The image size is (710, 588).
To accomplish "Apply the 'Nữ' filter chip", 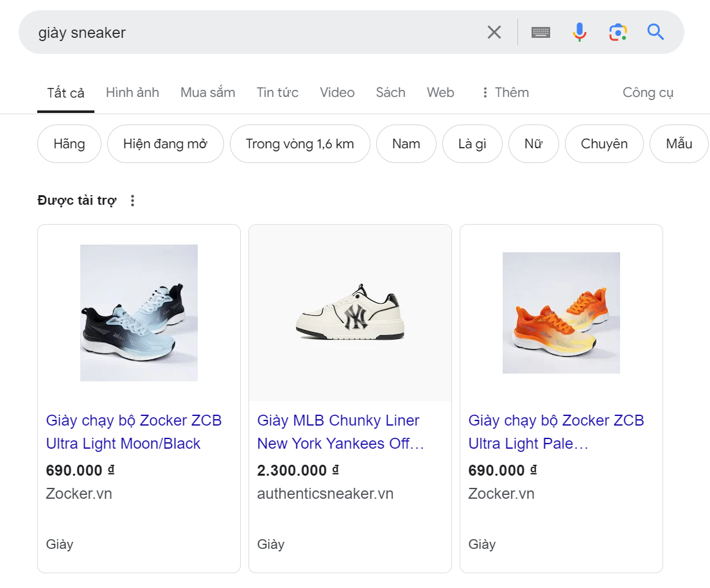I will coord(533,144).
